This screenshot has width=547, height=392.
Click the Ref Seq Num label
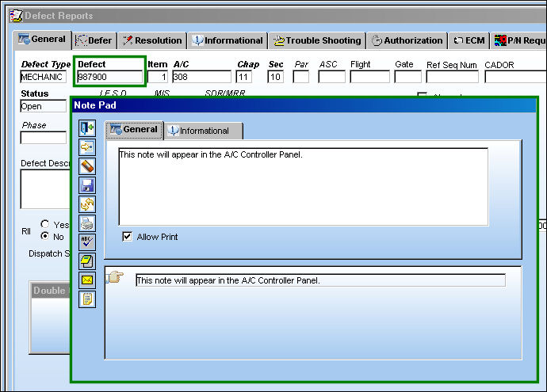pyautogui.click(x=451, y=65)
